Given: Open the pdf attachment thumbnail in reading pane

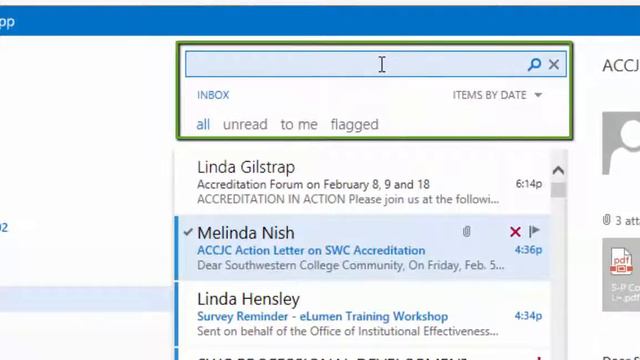Looking at the screenshot, I should [x=622, y=275].
